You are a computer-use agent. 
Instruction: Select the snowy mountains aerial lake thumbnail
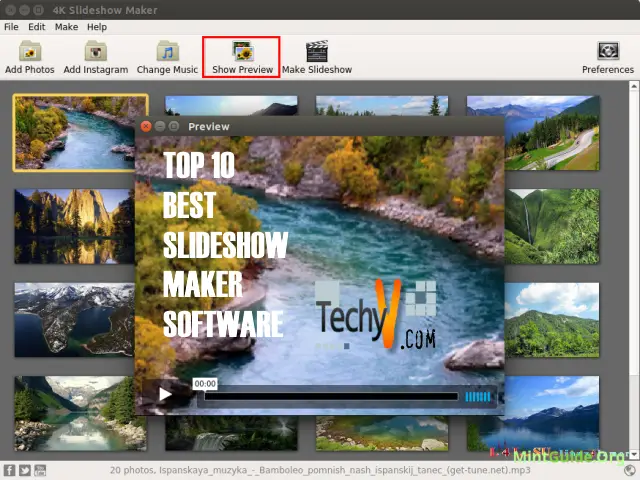click(74, 320)
